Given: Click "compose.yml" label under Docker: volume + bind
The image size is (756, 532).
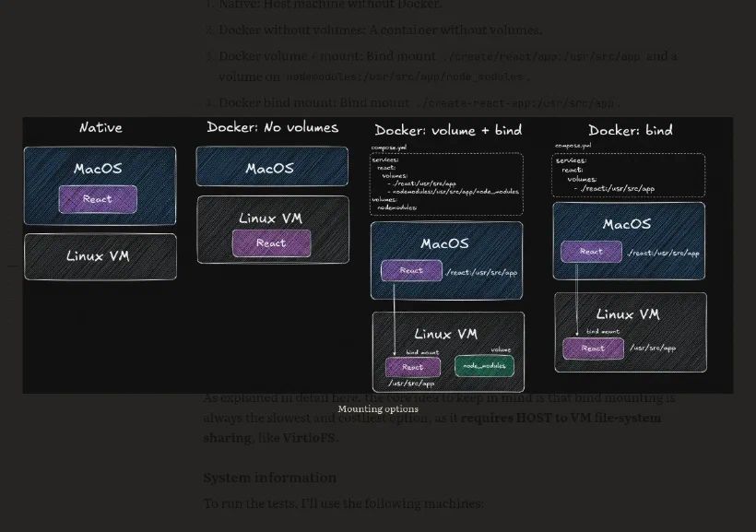Looking at the screenshot, I should tap(389, 148).
